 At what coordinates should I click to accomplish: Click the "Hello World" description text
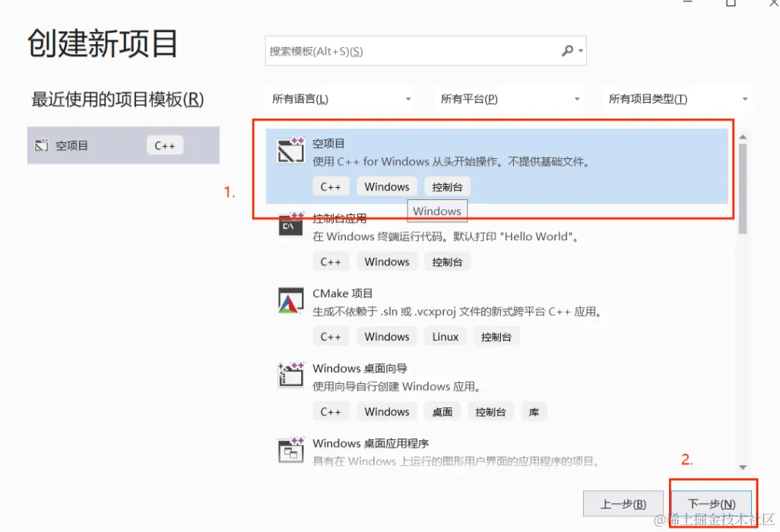(x=445, y=236)
